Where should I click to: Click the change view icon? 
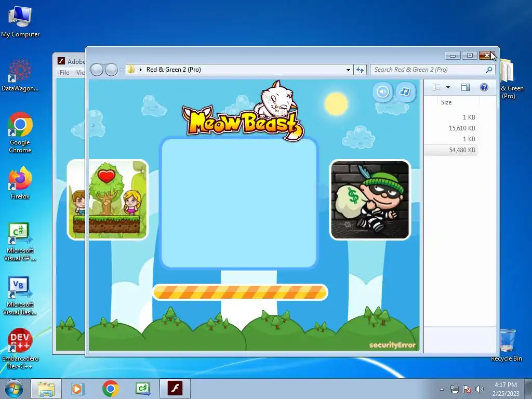(x=436, y=87)
